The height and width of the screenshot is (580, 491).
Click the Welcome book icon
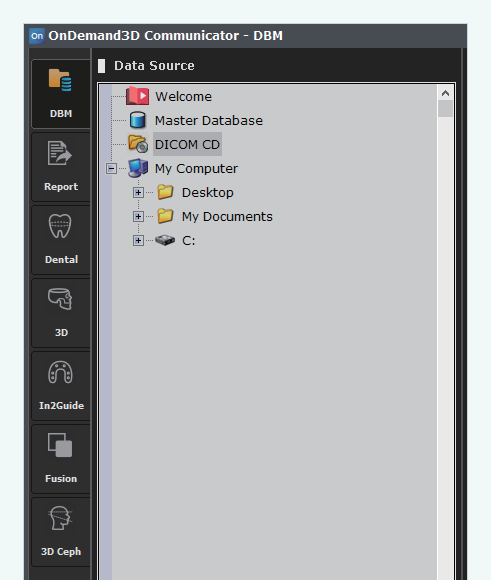click(x=138, y=96)
